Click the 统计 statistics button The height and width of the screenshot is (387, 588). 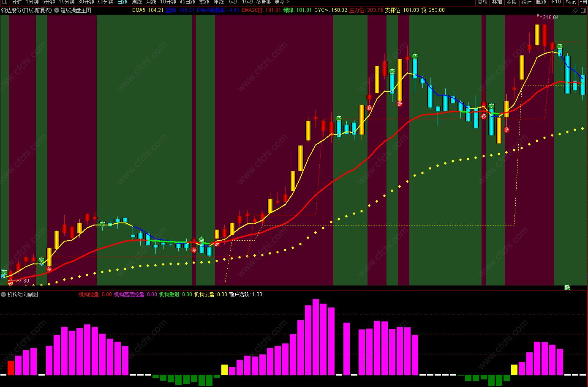tap(526, 2)
